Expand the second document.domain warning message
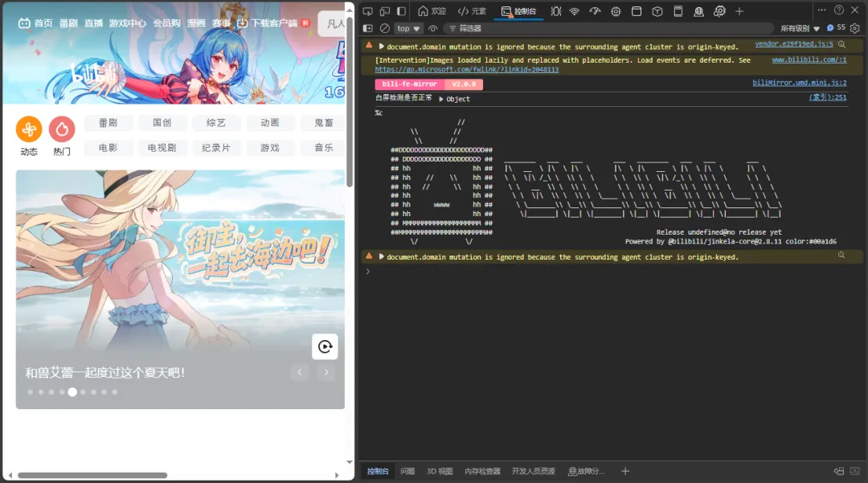 382,256
